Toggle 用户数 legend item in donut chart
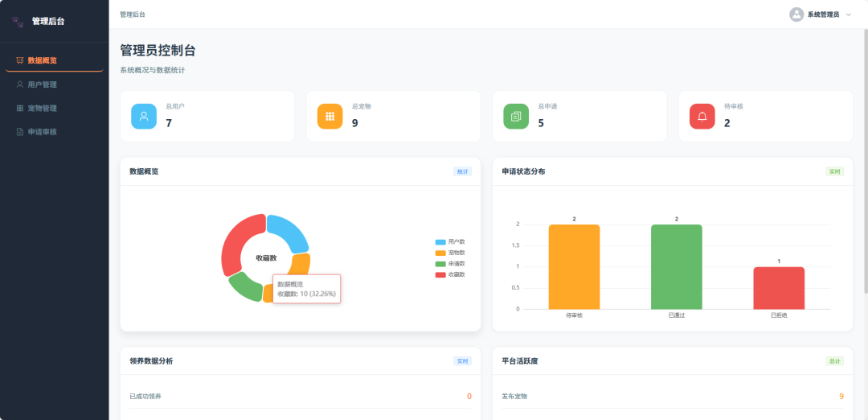 point(450,242)
